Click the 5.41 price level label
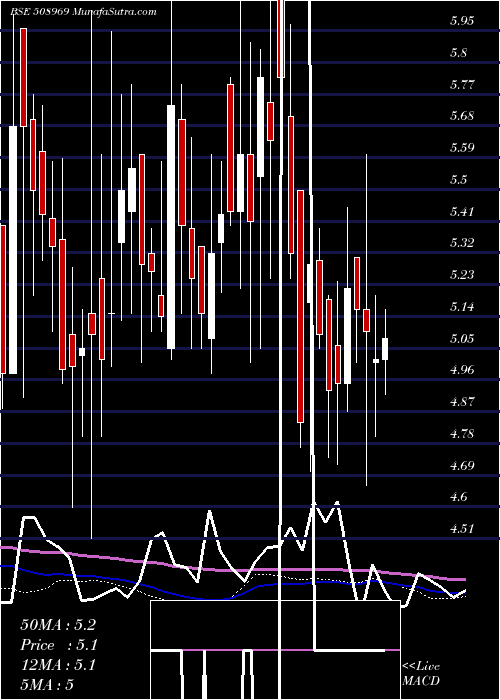This screenshot has width=500, height=700. coord(462,211)
